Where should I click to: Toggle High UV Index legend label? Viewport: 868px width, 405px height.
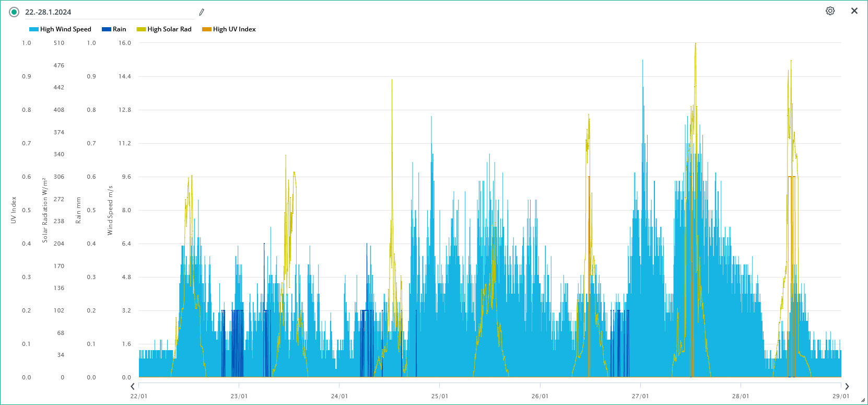pyautogui.click(x=234, y=29)
